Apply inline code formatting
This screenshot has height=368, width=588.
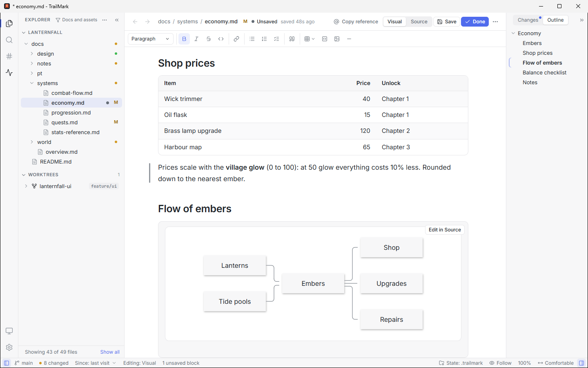coord(221,39)
